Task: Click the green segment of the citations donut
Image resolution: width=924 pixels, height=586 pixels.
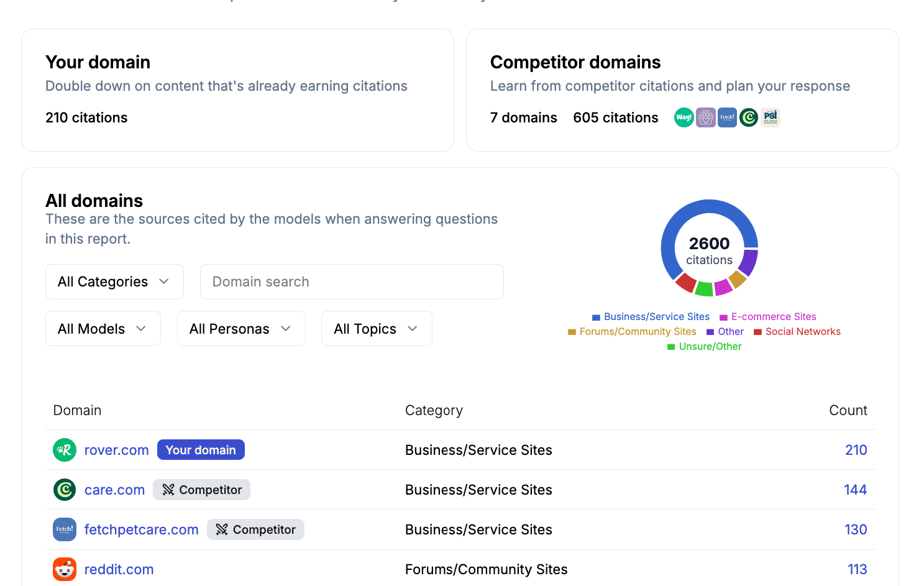Action: 704,289
